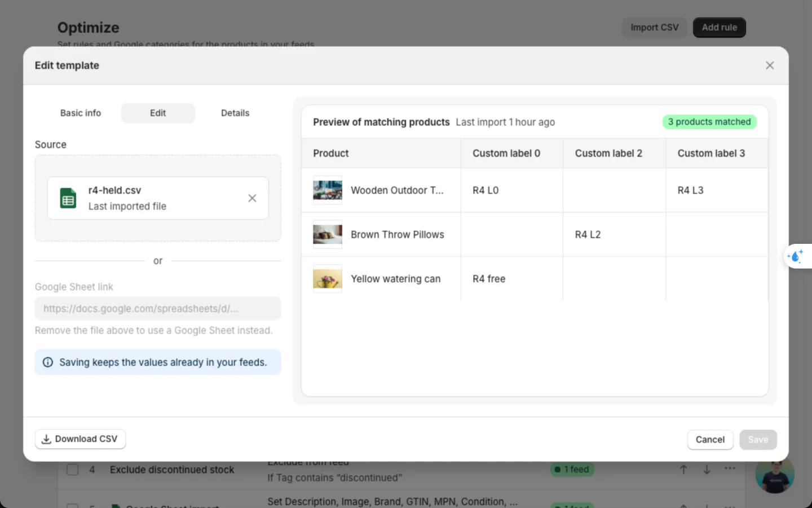The image size is (812, 508).
Task: Click the 1 feed badge on rule 4
Action: point(572,469)
